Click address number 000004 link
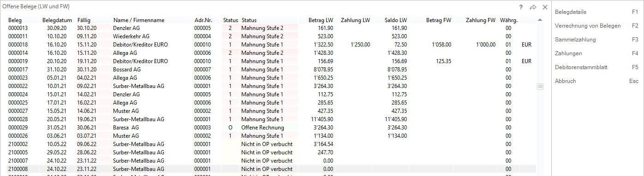This screenshot has height=176, width=644. click(x=203, y=36)
